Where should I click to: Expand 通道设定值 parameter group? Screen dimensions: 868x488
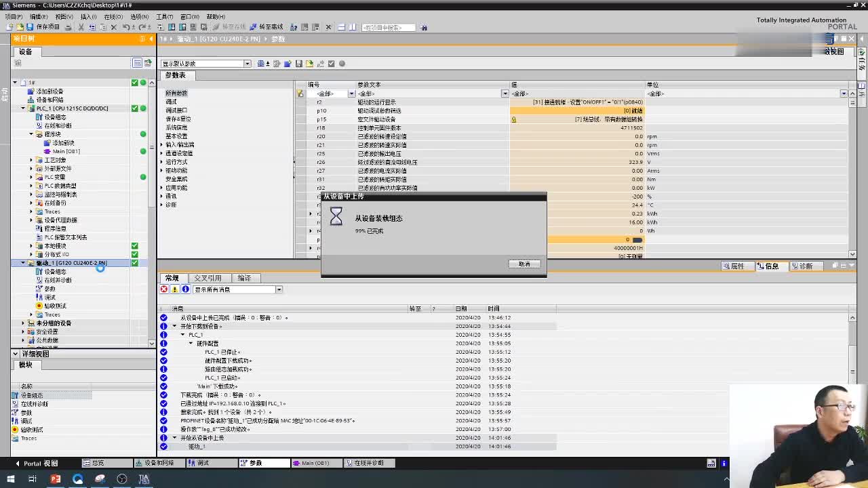point(161,153)
